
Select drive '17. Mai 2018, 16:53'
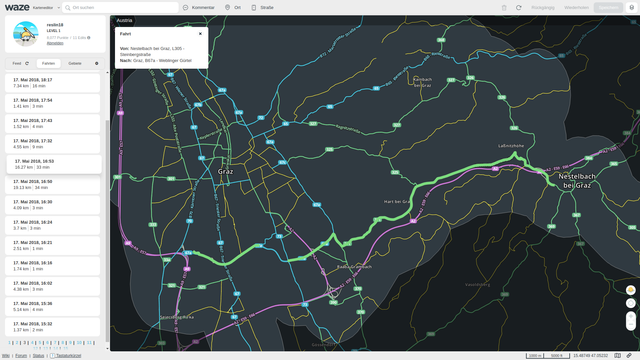(x=54, y=164)
